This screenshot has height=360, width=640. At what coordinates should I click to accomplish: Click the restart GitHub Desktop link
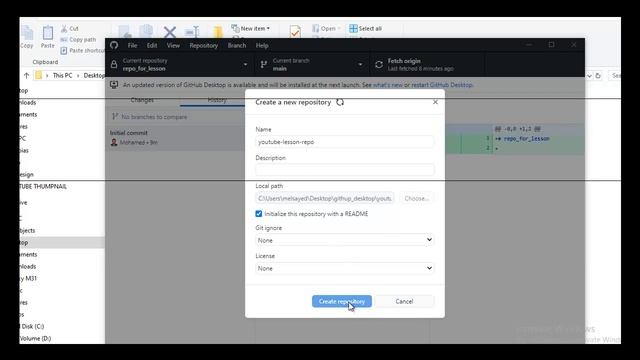tap(442, 85)
